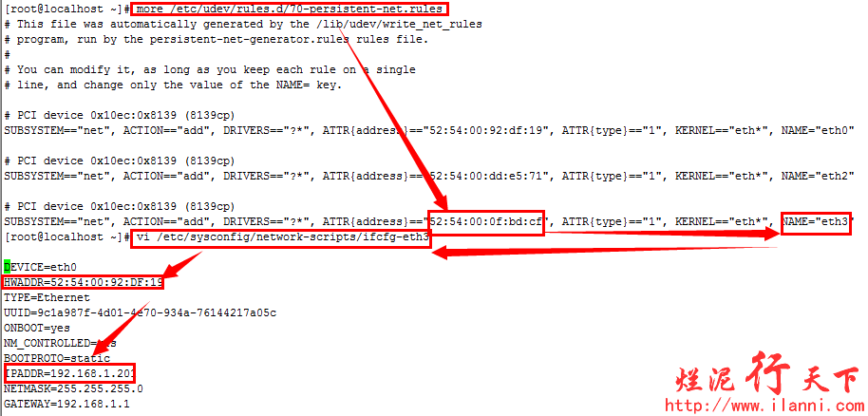Click the NAME="eth0" value in first rule

(818, 131)
